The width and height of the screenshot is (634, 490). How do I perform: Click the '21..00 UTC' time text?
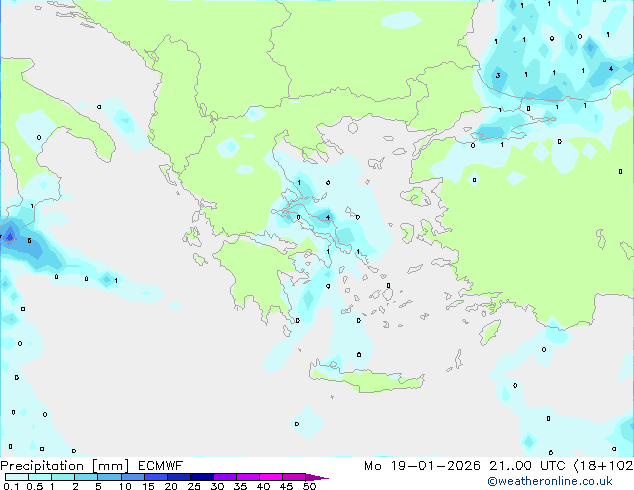tap(527, 466)
